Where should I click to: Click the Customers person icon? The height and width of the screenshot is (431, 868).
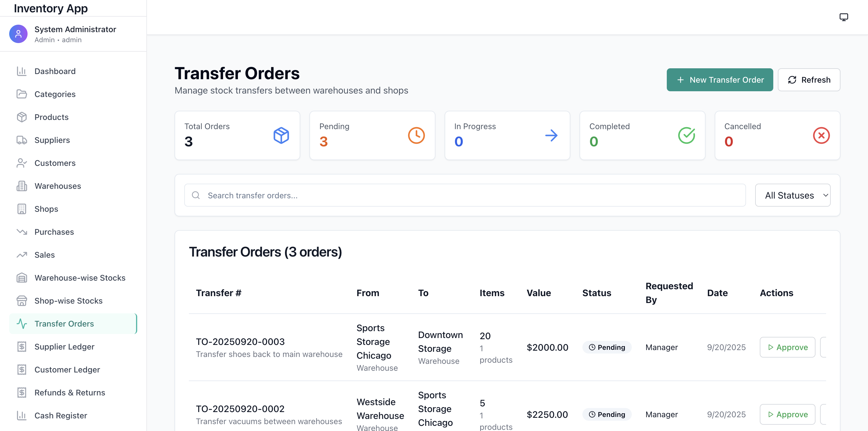22,163
